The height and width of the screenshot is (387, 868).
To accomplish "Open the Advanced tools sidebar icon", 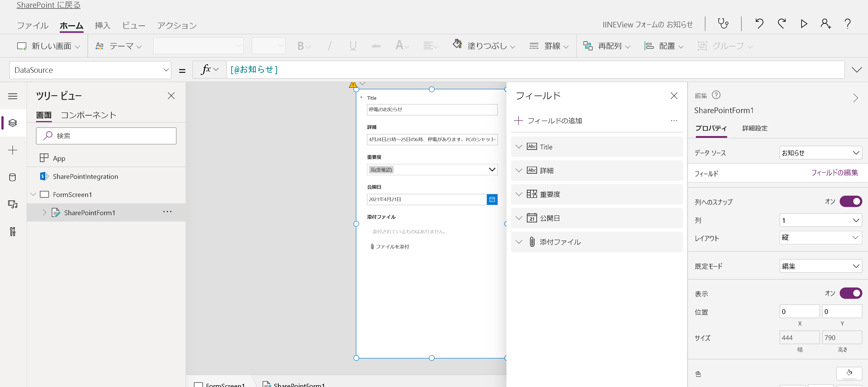I will tap(12, 232).
